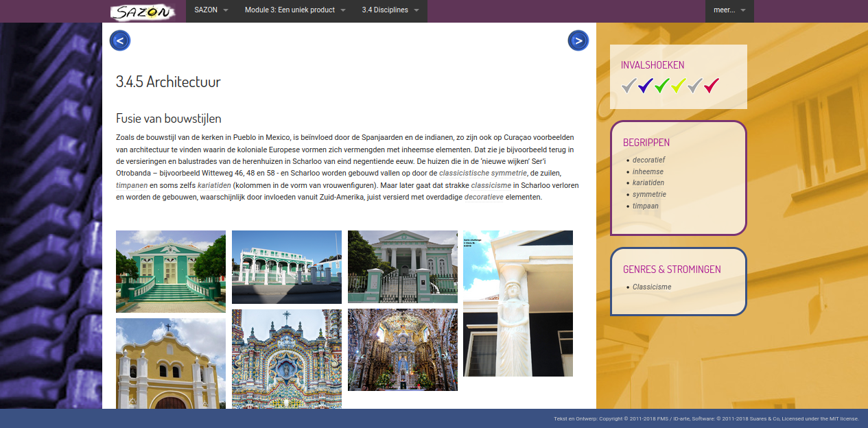Select the blue Invalshoeken checkmark

pyautogui.click(x=646, y=86)
